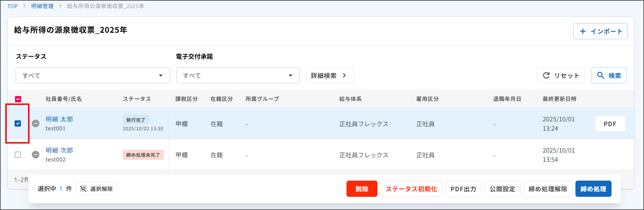Viewport: 644px width, 210px height.
Task: Click the red 削除 delete button
Action: point(362,189)
